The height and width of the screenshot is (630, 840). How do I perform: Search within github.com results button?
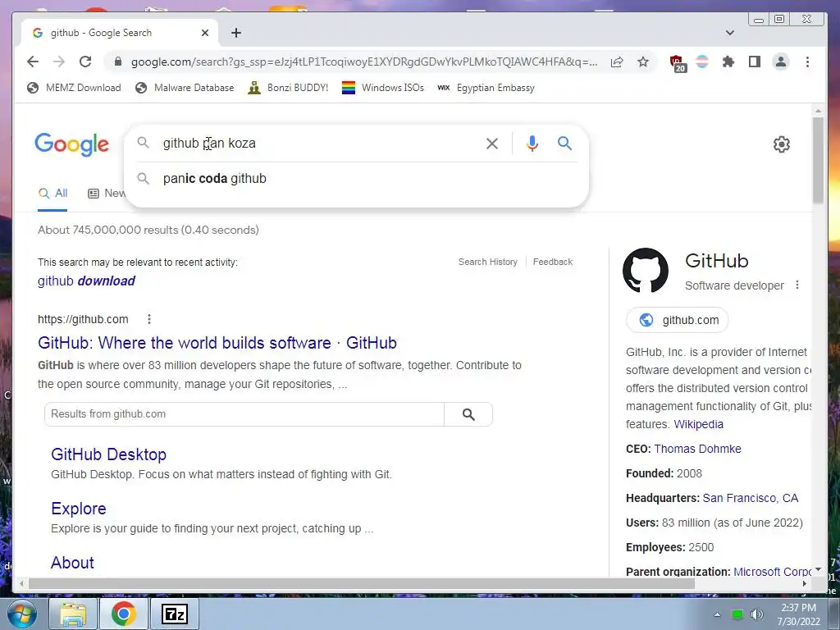pos(468,414)
